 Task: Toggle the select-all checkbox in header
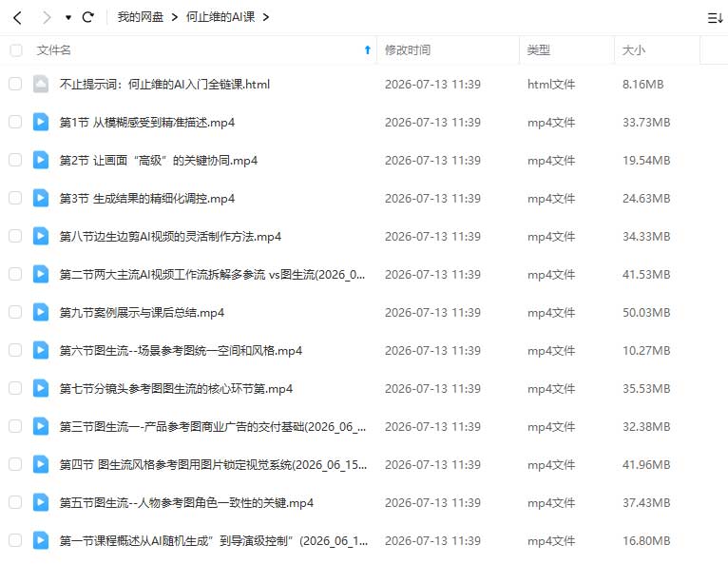point(16,50)
